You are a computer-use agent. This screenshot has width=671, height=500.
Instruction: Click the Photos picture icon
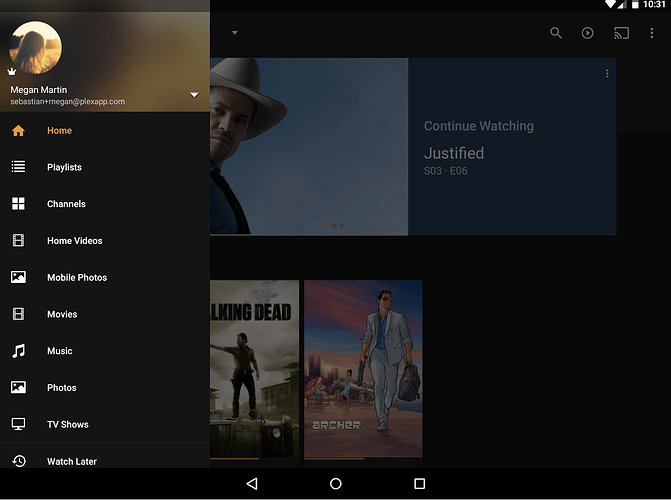click(18, 387)
